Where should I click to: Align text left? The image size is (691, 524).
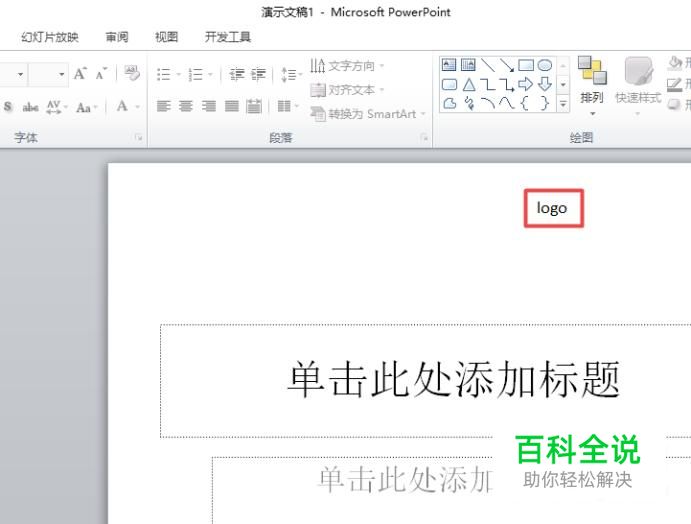click(163, 106)
